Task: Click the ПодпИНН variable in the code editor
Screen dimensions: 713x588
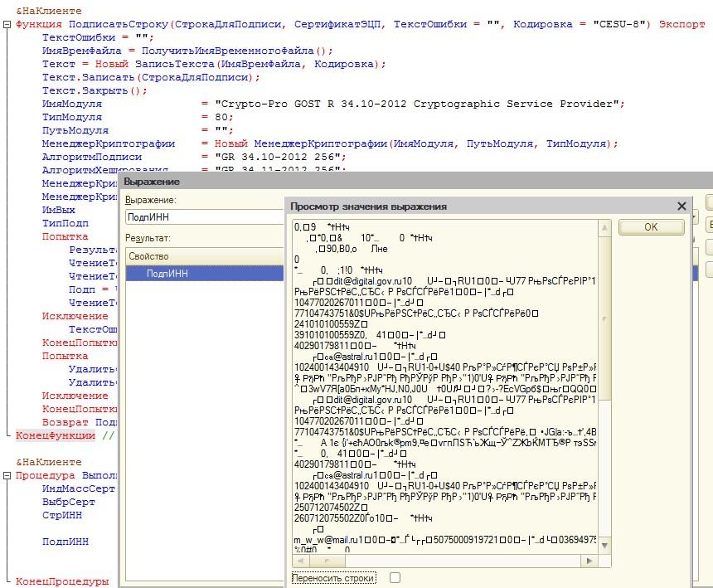Action: (65, 542)
